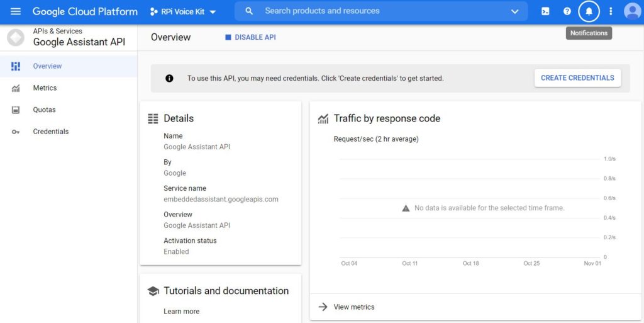Open the hamburger navigation menu
The image size is (644, 323).
click(16, 11)
